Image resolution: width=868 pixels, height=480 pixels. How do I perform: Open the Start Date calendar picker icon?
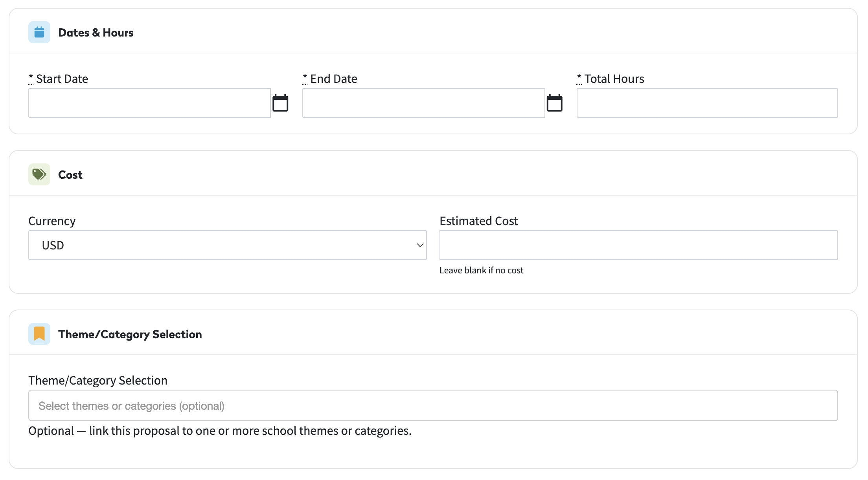(x=280, y=103)
